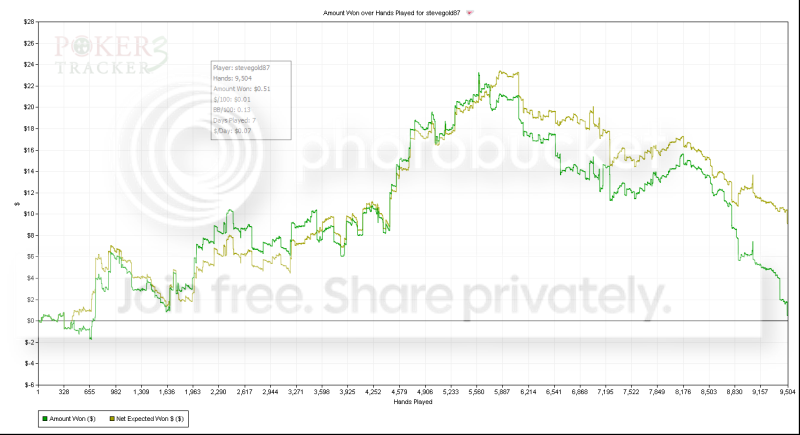This screenshot has width=800, height=435.
Task: Click the olive Net Expected Won $ legend swatch
Action: click(x=112, y=419)
